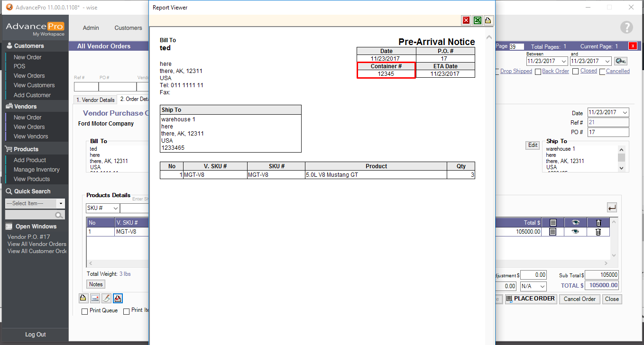The width and height of the screenshot is (644, 345).
Task: Open notes icon for the 105000.00 row
Action: pos(552,232)
